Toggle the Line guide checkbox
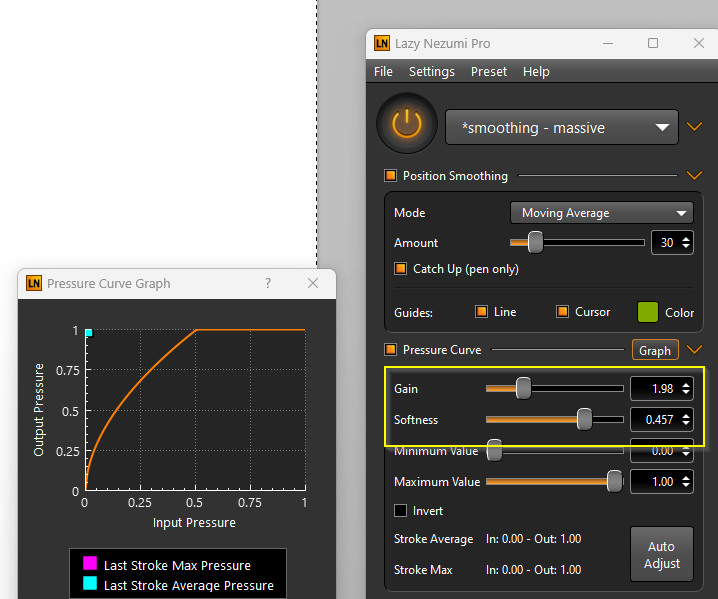Viewport: 718px width, 599px height. pyautogui.click(x=481, y=311)
